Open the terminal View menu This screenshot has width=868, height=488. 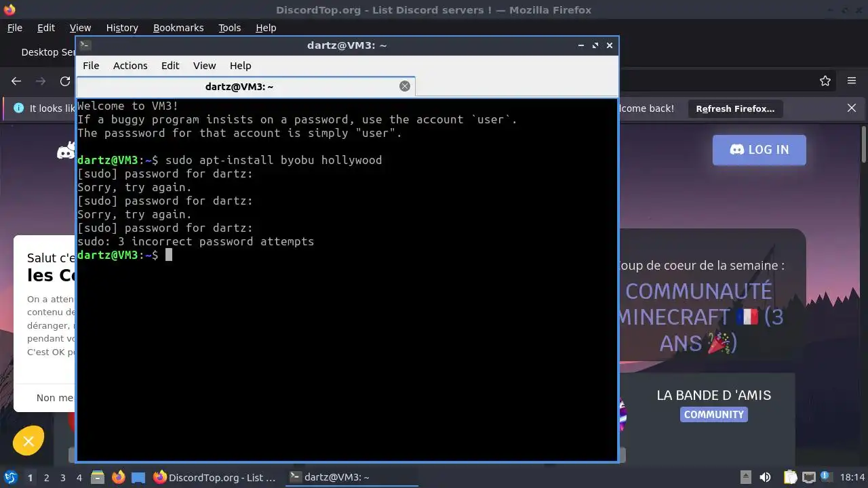pos(204,66)
